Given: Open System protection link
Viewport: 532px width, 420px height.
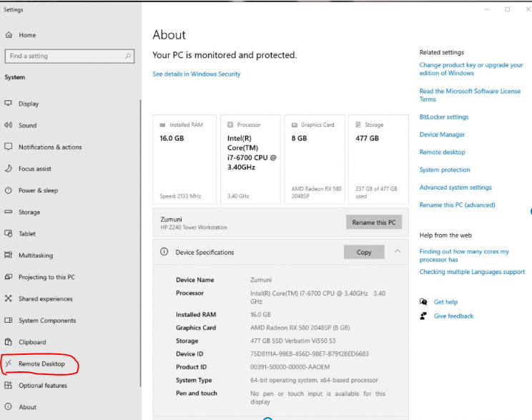Looking at the screenshot, I should (445, 170).
